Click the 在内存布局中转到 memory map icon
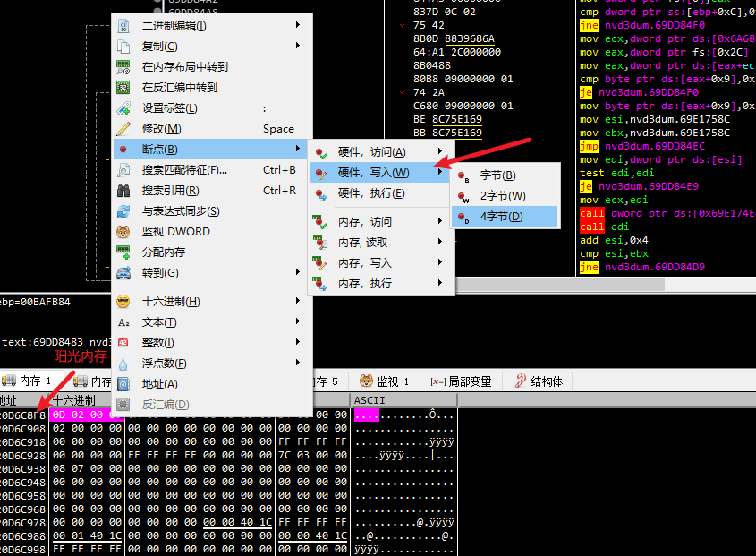This screenshot has width=756, height=556. [123, 67]
